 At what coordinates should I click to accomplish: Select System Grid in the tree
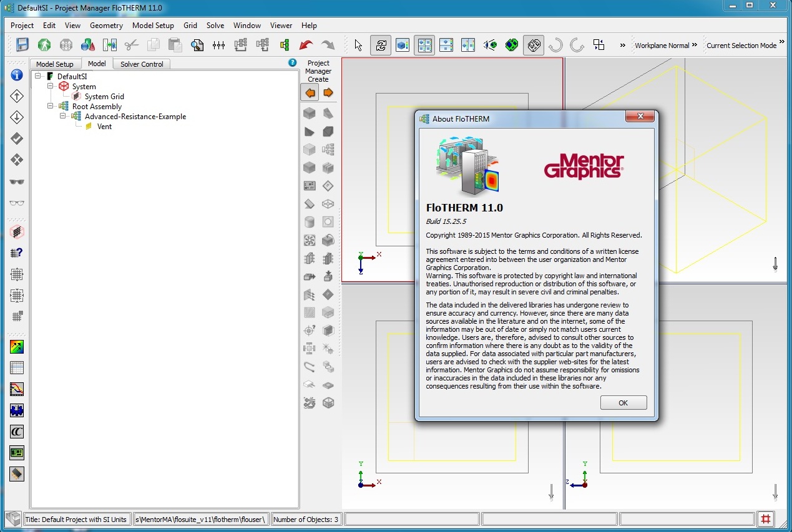tap(104, 97)
